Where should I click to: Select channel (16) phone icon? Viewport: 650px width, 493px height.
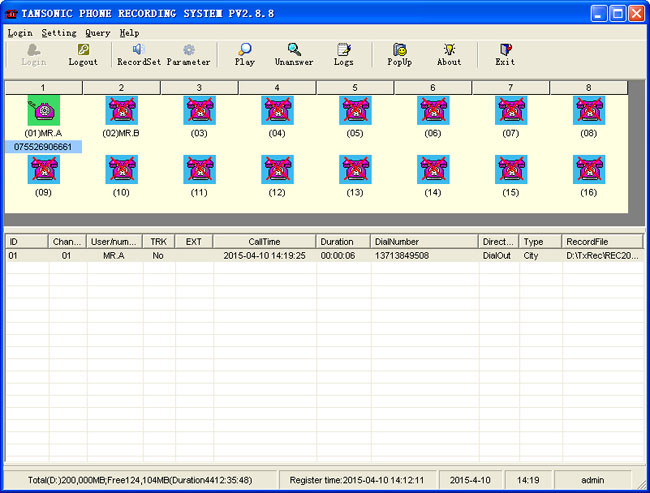[588, 169]
